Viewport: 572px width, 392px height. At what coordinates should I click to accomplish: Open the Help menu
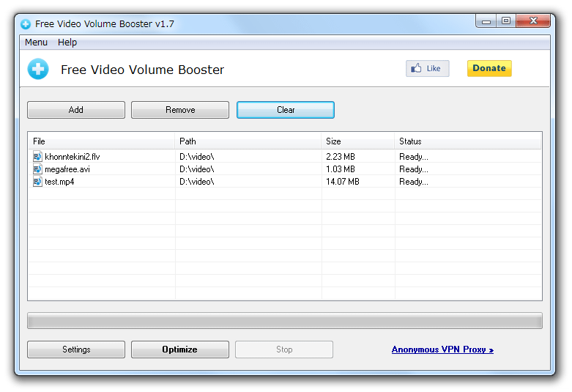pos(67,42)
